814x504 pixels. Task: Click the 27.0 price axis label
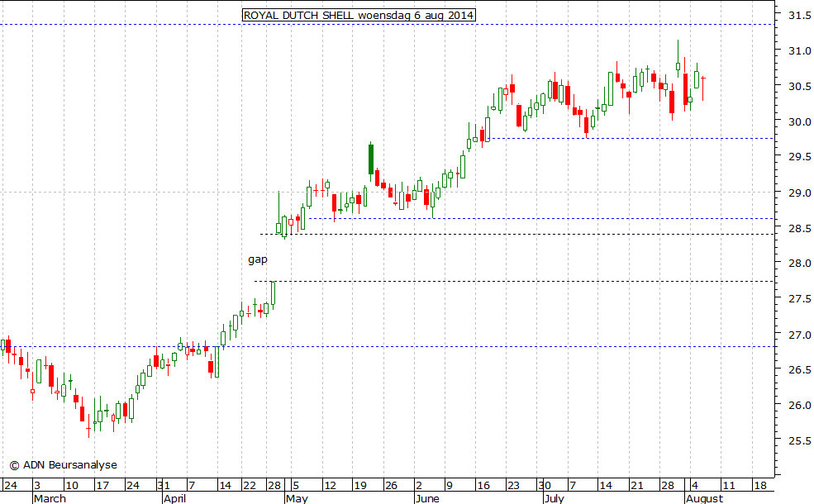[799, 335]
